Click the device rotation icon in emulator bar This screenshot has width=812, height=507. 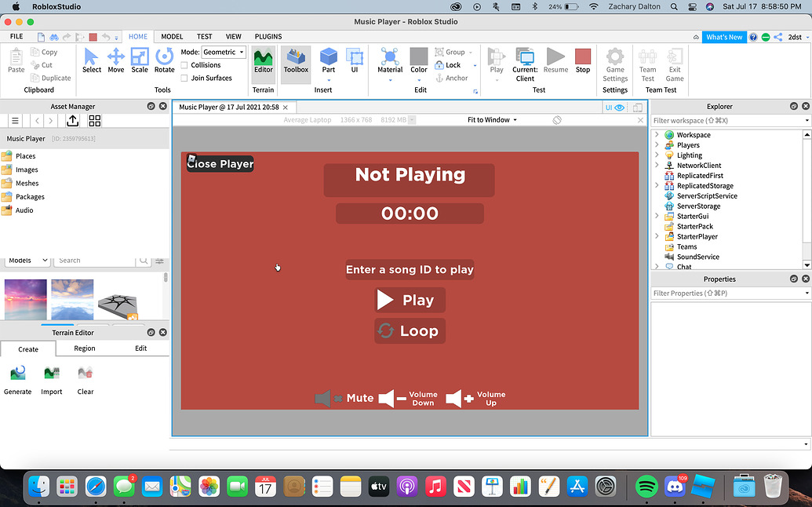[557, 119]
